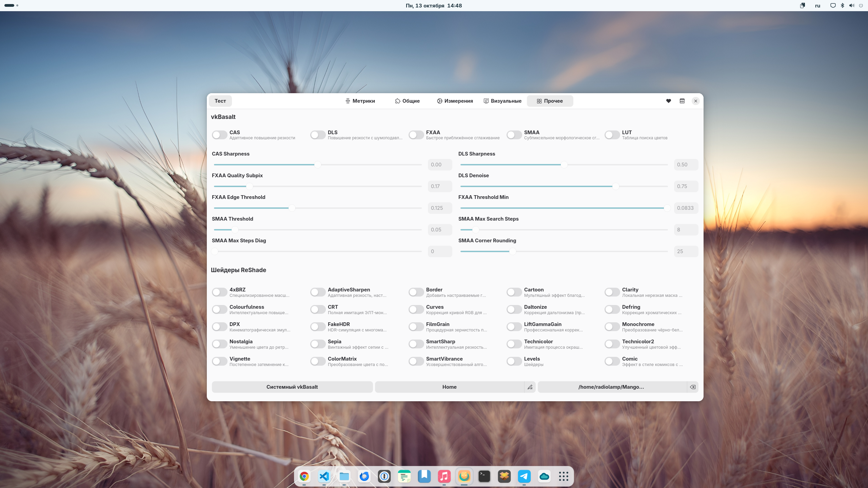
Task: Open Telegram from the dock
Action: (x=524, y=476)
